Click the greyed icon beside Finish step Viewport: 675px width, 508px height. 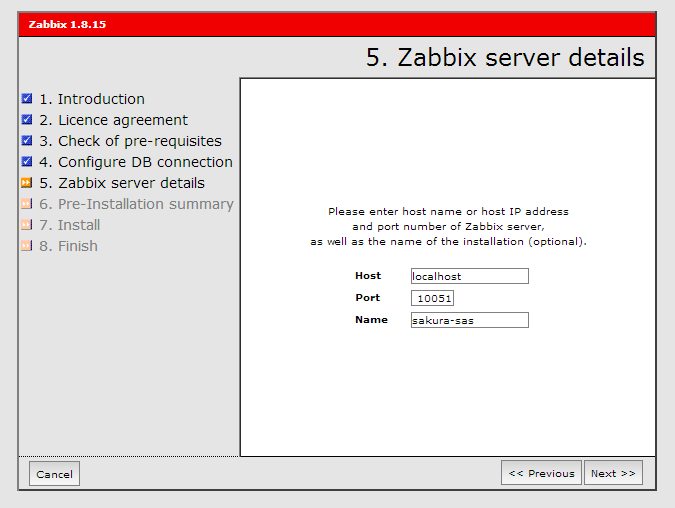[27, 246]
